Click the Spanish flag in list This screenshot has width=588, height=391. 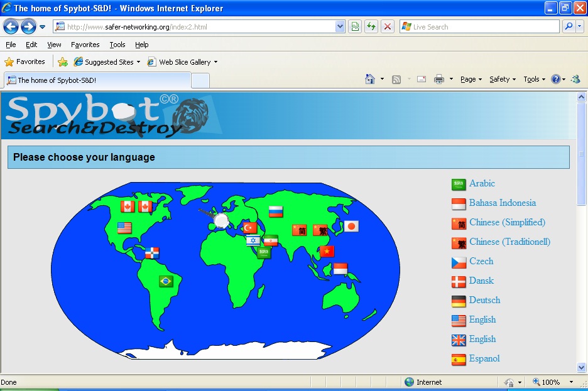459,360
